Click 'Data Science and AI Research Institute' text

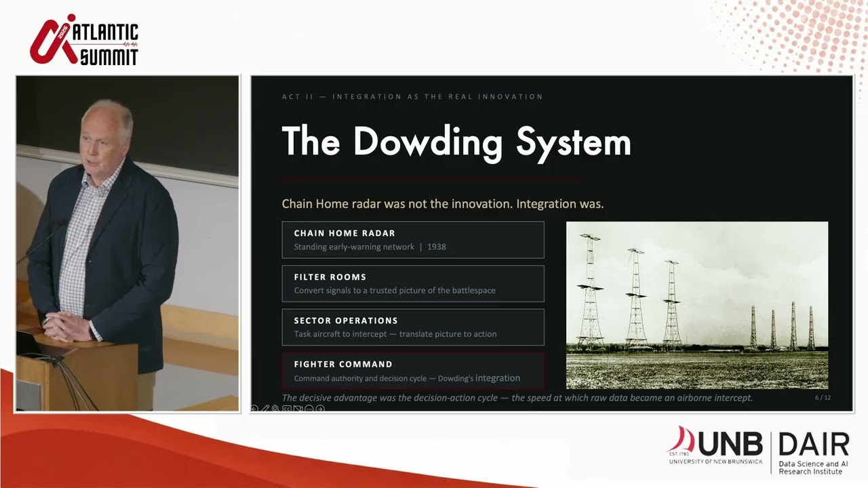point(814,468)
